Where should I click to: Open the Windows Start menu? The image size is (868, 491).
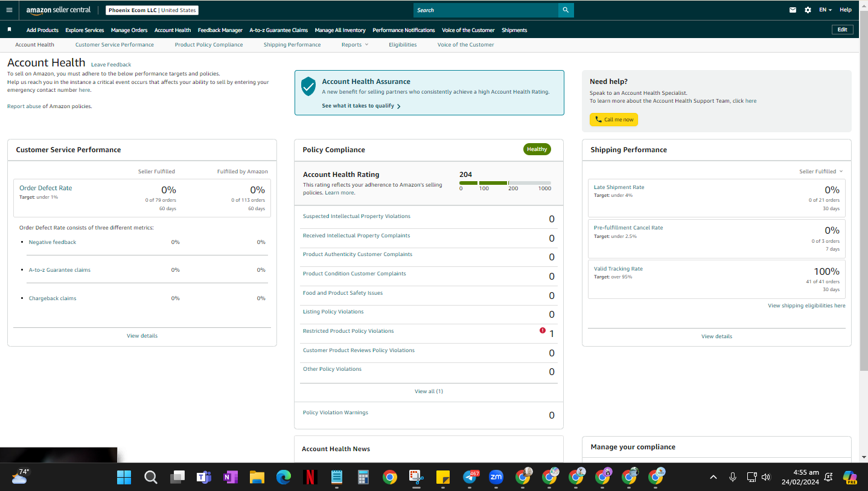[124, 477]
